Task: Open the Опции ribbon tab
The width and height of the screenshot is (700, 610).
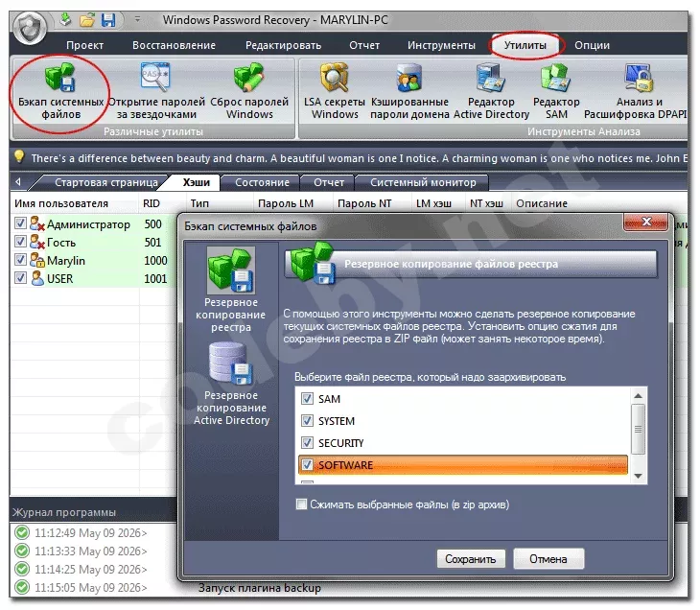Action: click(592, 45)
